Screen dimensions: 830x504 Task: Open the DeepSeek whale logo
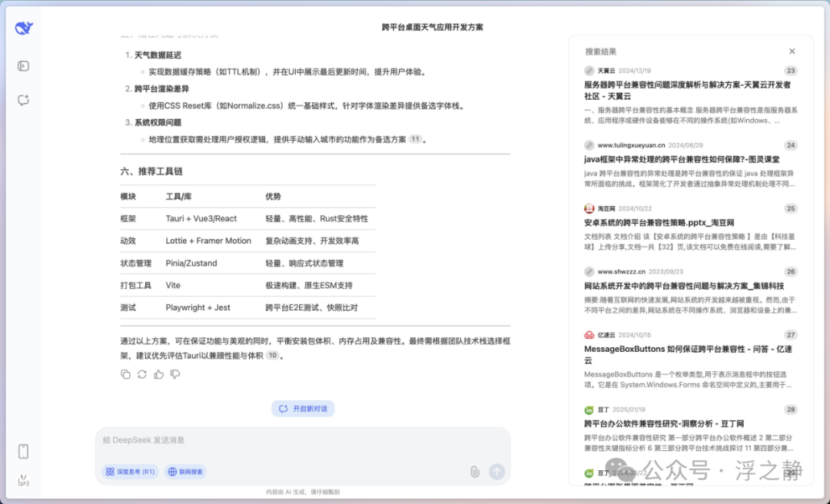(x=24, y=28)
